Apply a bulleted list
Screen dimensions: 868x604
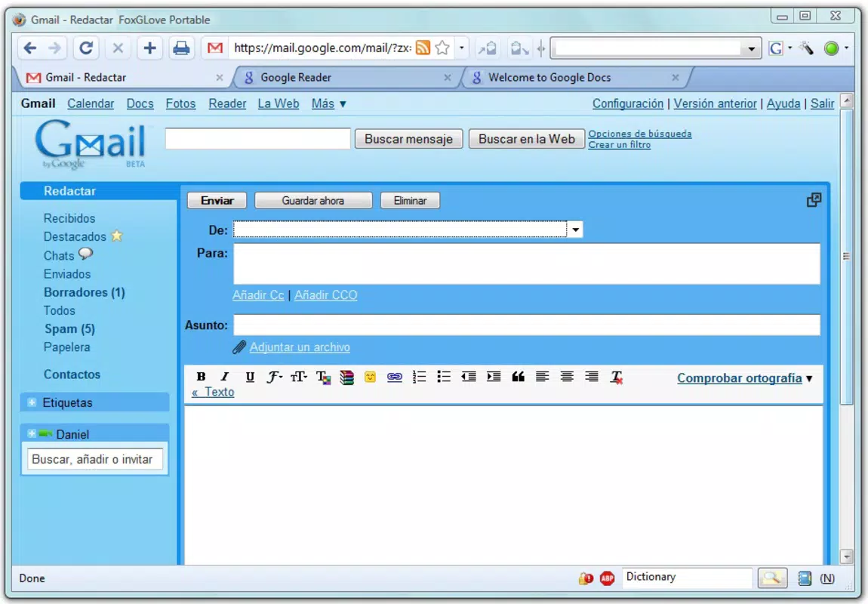443,377
